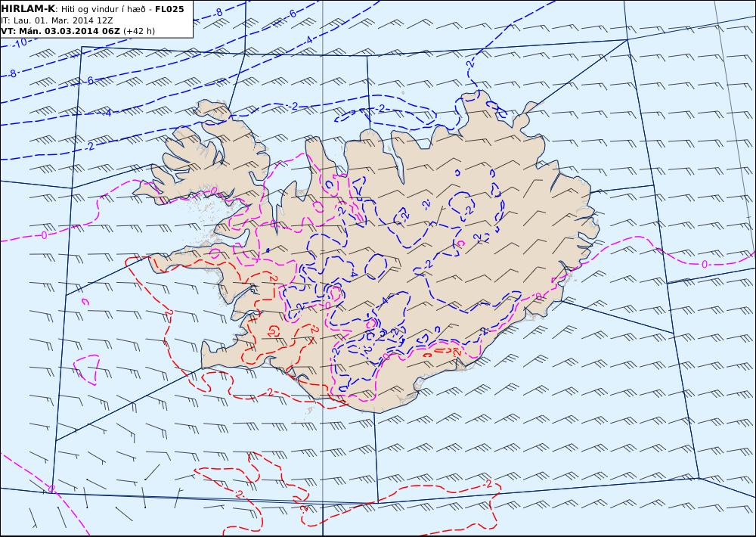This screenshot has height=537, width=756.
Task: Click the '(+42 h)' forecast offset text
Action: click(139, 31)
